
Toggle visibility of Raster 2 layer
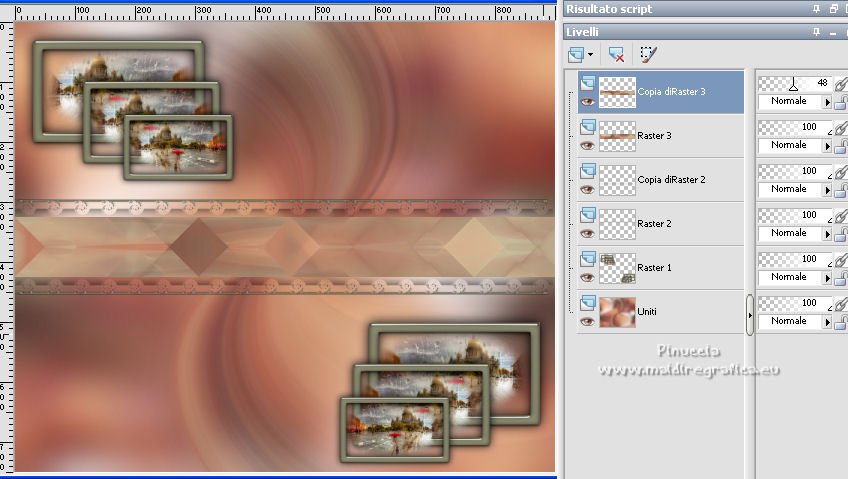click(587, 234)
